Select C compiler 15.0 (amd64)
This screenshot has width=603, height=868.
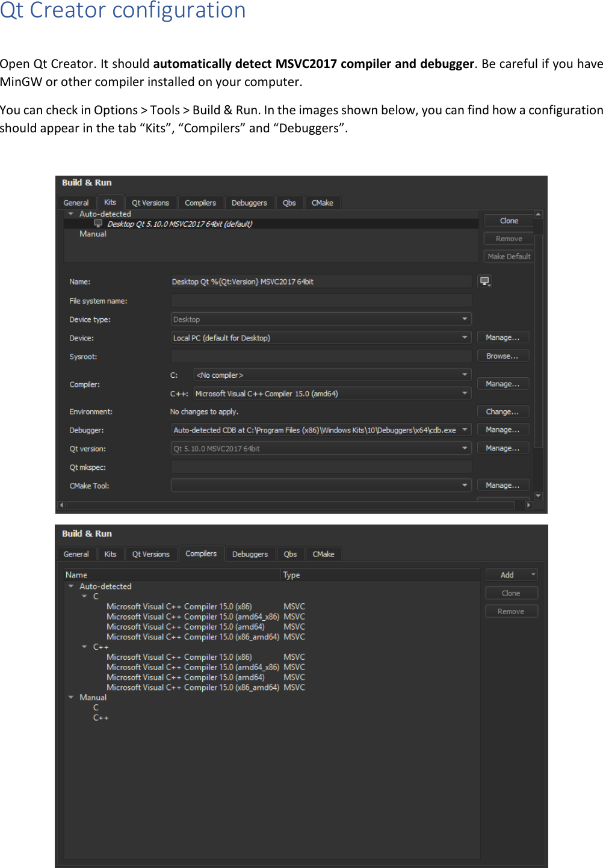(x=185, y=627)
